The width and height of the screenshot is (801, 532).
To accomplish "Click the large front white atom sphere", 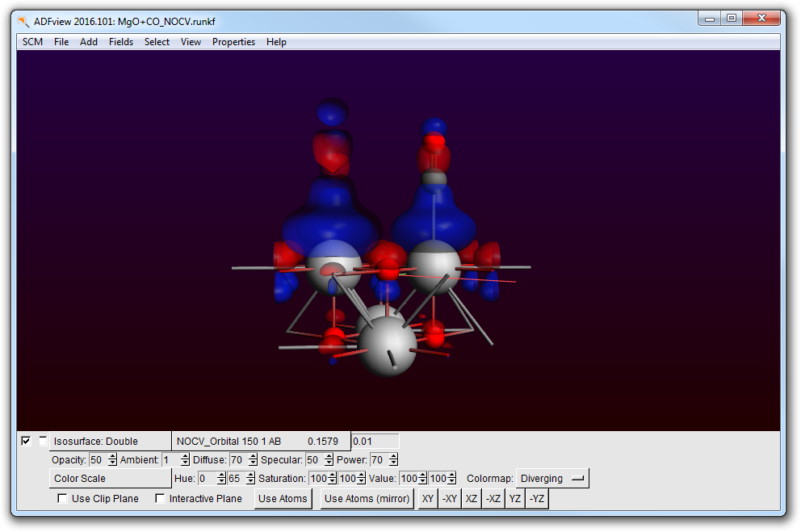I will 387,346.
